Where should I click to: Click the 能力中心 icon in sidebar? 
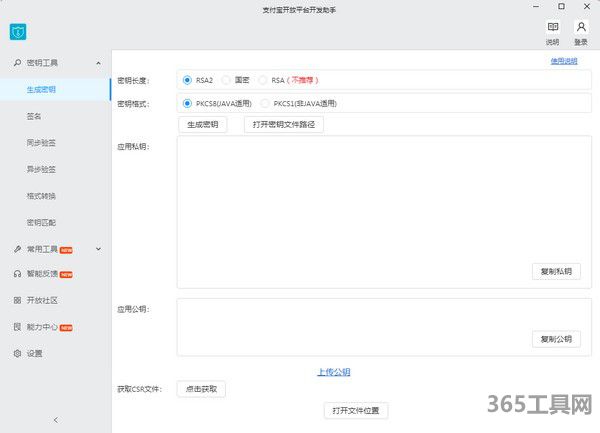coord(17,327)
